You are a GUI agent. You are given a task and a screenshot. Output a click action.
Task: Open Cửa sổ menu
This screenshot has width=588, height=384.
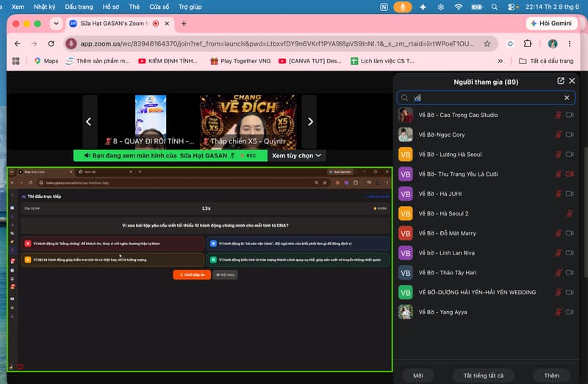159,7
